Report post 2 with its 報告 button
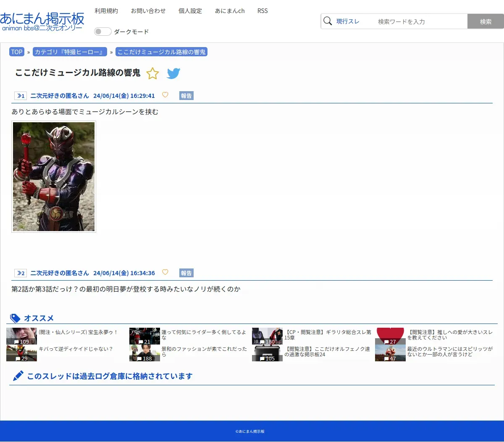504x442 pixels. (x=186, y=273)
